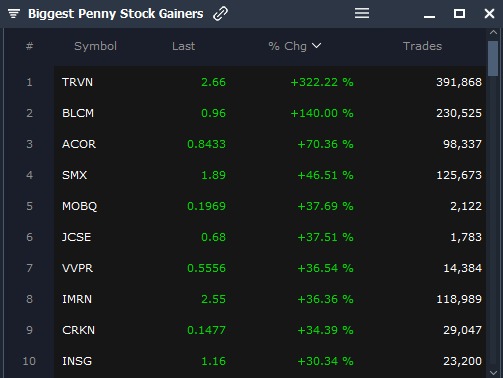503x378 pixels.
Task: Sort by the Last column header
Action: pyautogui.click(x=183, y=46)
